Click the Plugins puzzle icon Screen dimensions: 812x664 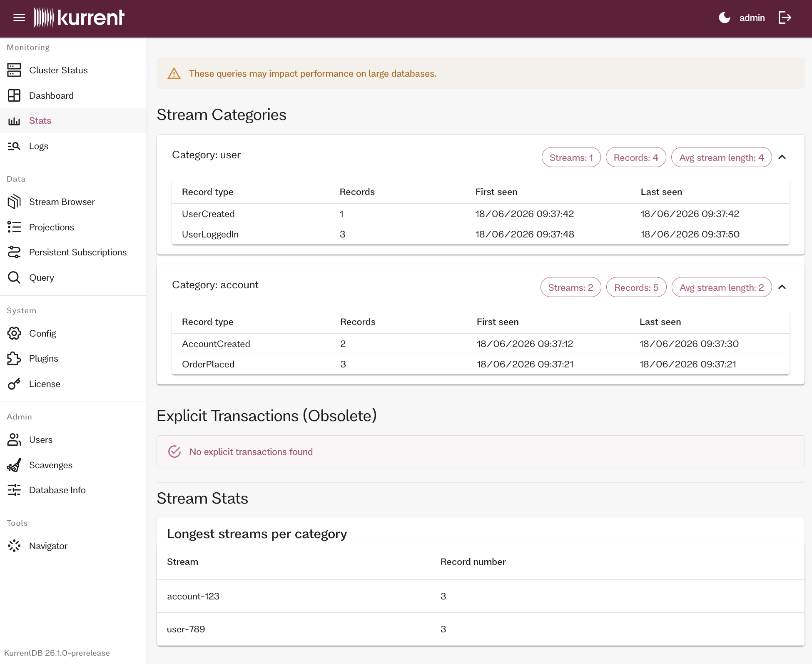(14, 358)
